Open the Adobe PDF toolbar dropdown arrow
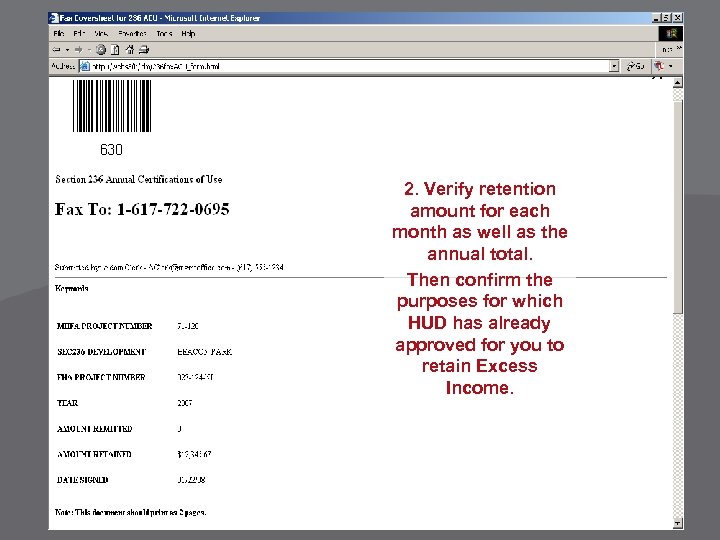 [x=671, y=66]
